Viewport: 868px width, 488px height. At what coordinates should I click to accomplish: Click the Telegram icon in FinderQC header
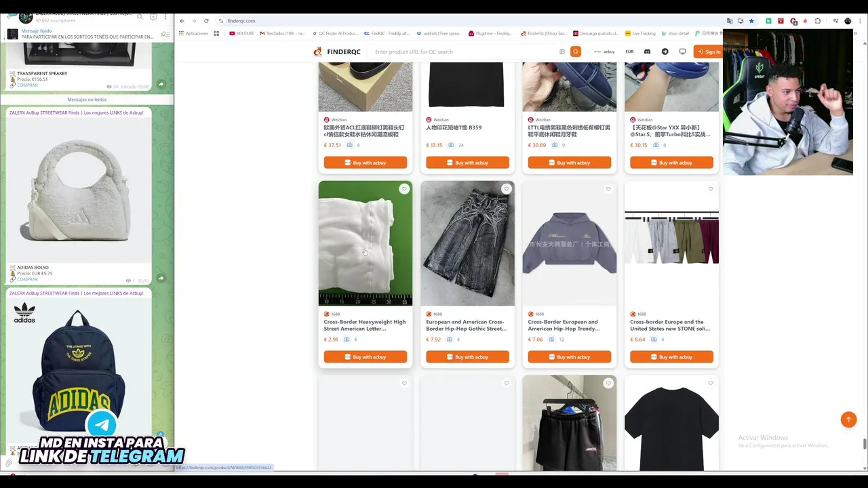coord(665,52)
